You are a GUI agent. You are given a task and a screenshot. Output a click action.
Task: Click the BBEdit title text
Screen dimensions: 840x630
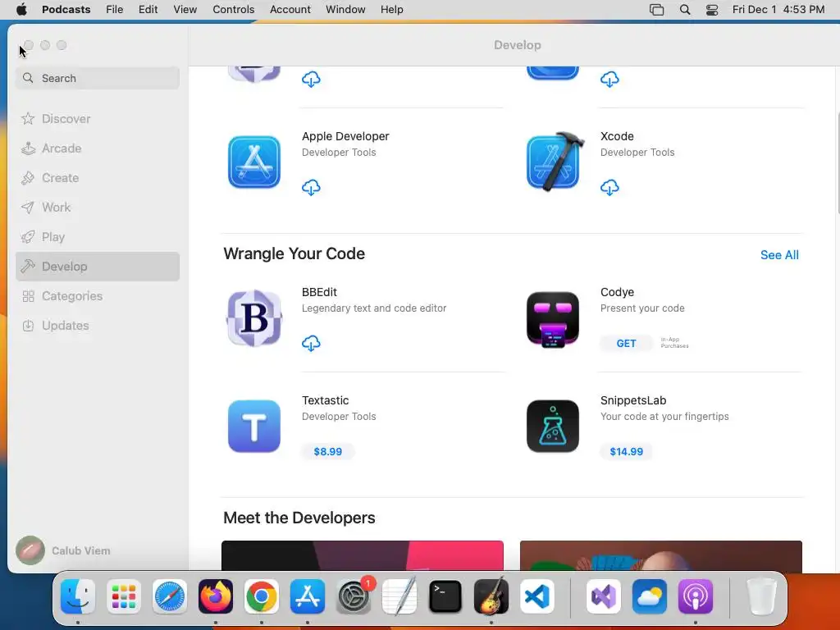pos(319,293)
